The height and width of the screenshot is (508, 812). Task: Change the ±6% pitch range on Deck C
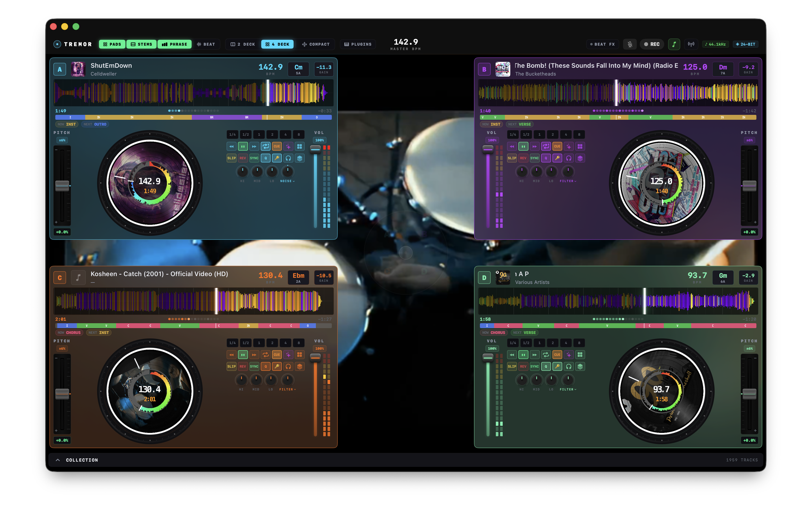click(62, 349)
